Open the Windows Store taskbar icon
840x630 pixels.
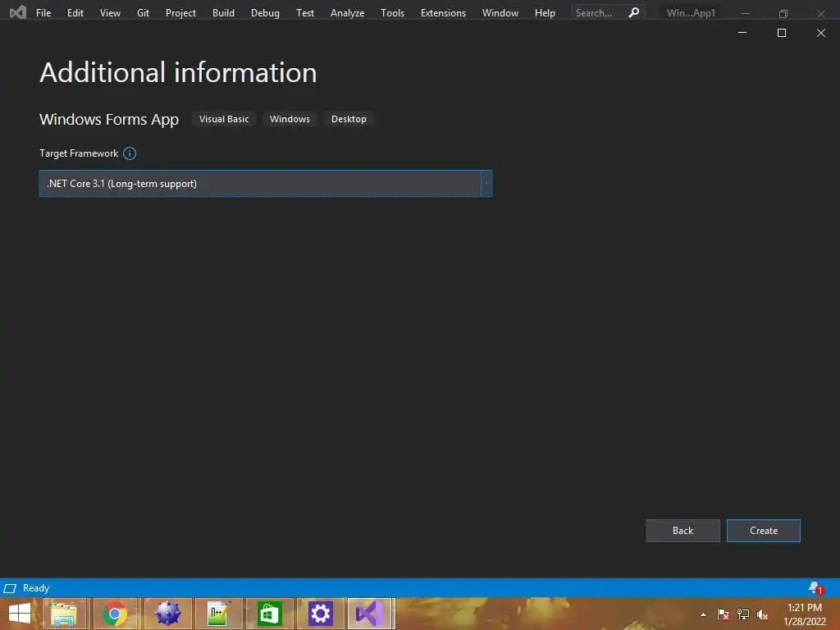pos(269,614)
